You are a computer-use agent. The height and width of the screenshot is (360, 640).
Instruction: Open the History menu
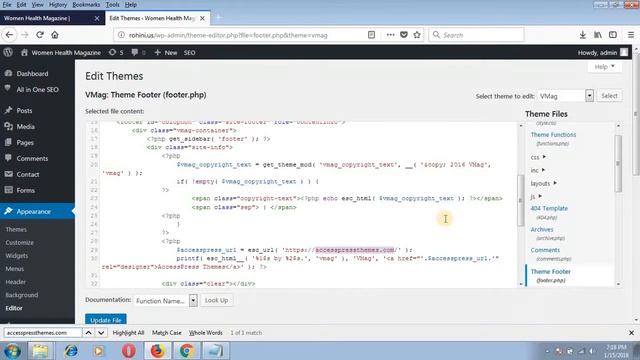pos(58,4)
